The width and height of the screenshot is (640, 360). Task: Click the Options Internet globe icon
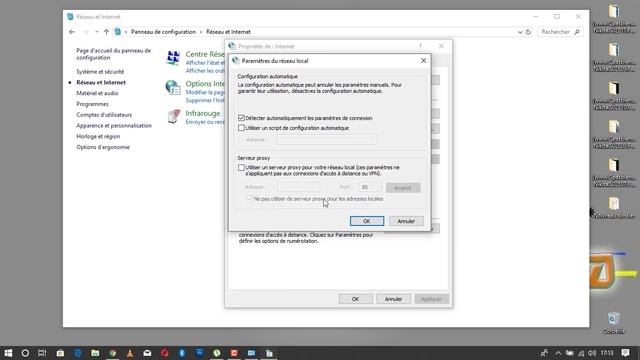[173, 87]
